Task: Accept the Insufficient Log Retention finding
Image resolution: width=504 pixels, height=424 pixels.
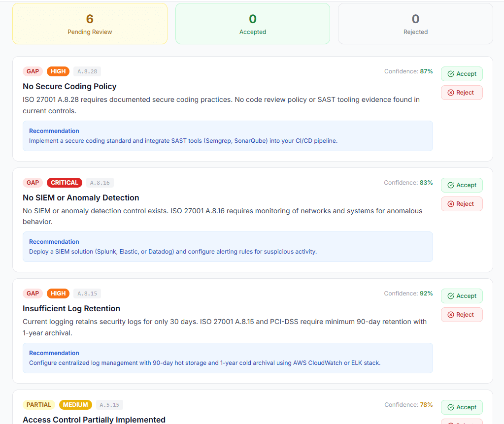Action: tap(462, 296)
